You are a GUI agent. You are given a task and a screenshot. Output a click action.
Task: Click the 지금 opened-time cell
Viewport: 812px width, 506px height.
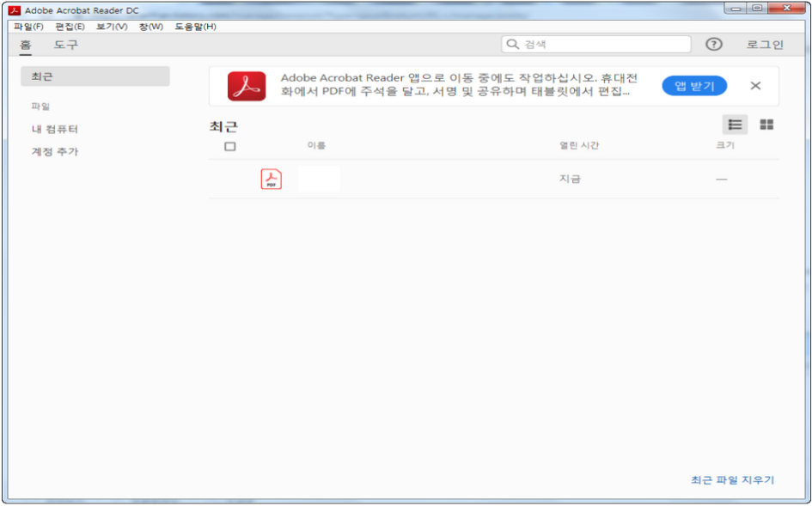[570, 179]
